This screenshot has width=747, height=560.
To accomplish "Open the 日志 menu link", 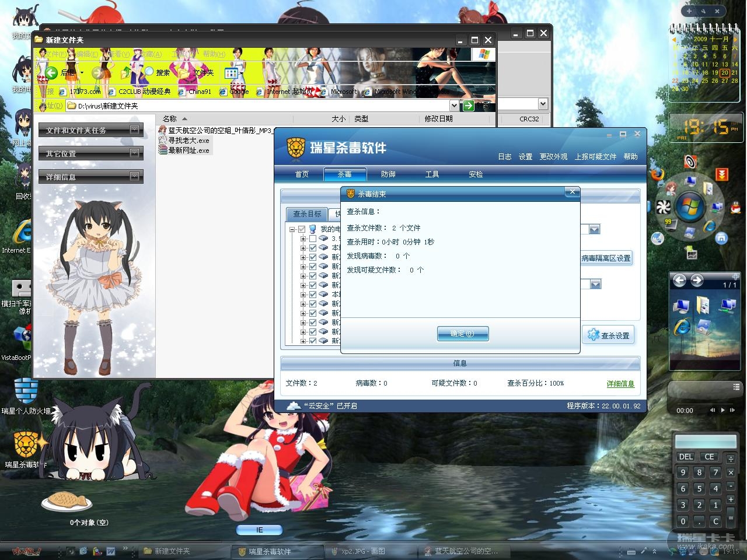I will coord(505,157).
